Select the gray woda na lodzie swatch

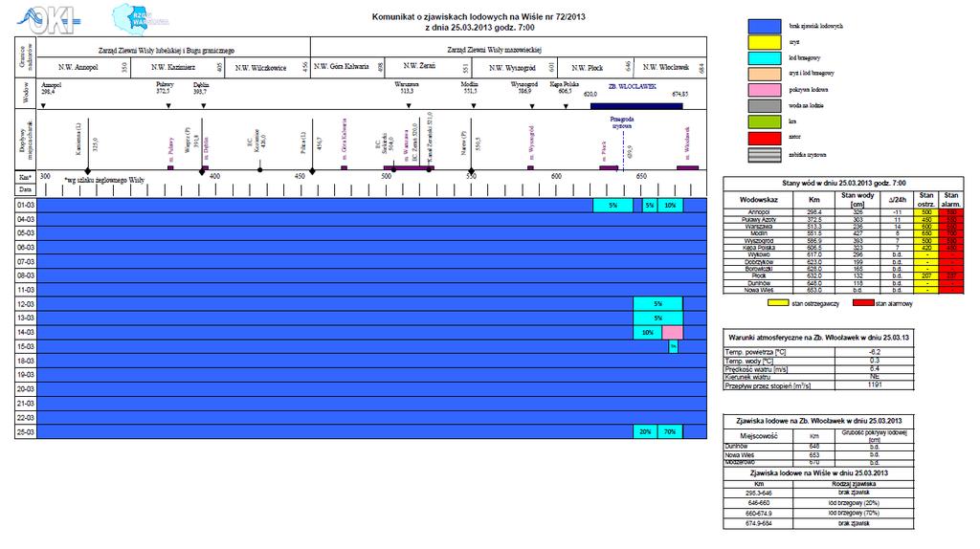[765, 106]
